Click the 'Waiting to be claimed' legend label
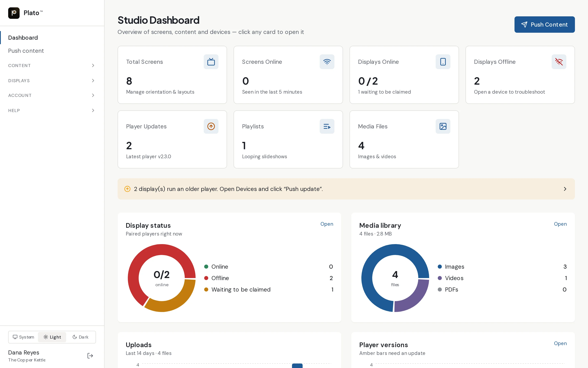 click(x=241, y=289)
